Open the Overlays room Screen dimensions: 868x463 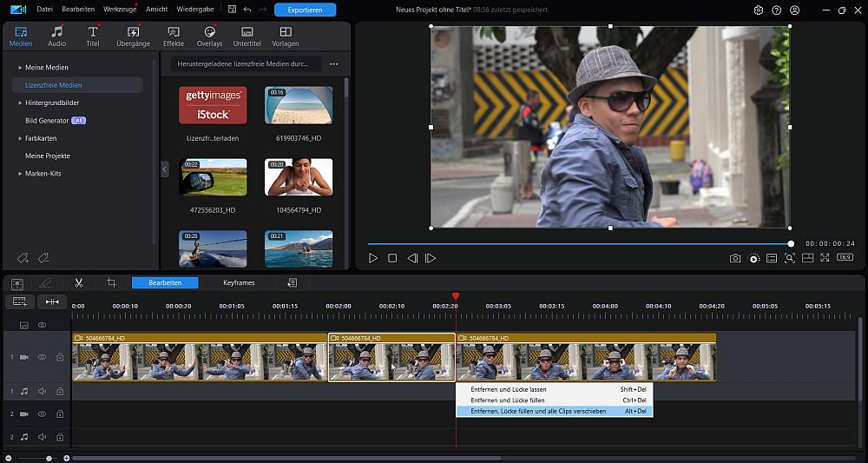(x=209, y=36)
